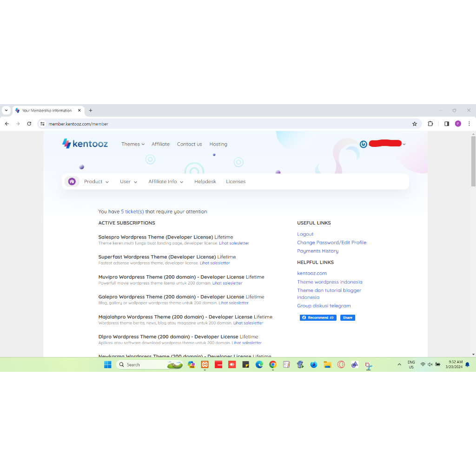Open the tab search dropdown arrow
476x476 pixels.
[6, 111]
